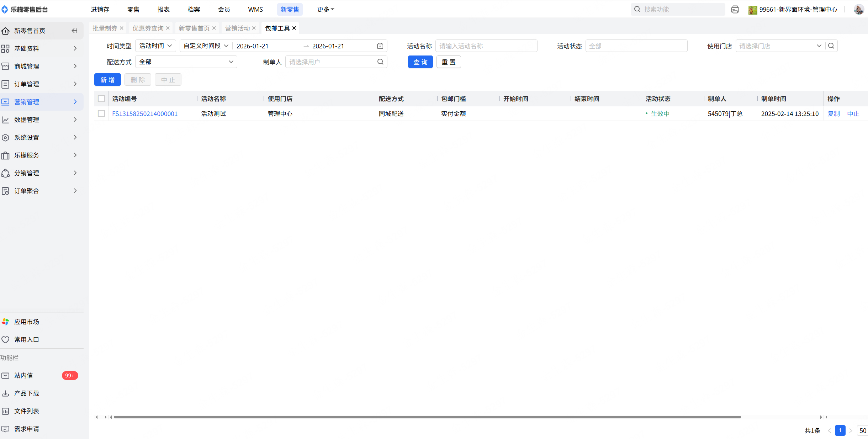868x439 pixels.
Task: Open the calendar date picker icon
Action: pos(380,46)
